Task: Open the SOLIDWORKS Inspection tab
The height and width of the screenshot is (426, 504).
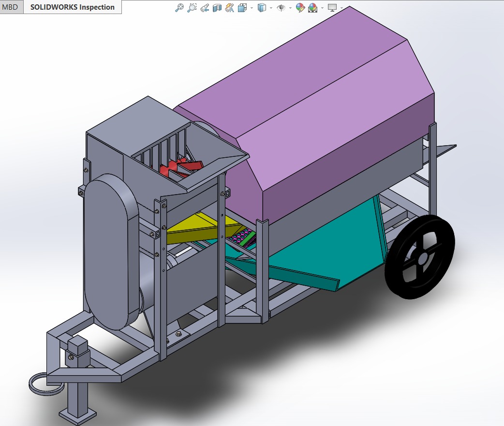Action: pos(72,7)
